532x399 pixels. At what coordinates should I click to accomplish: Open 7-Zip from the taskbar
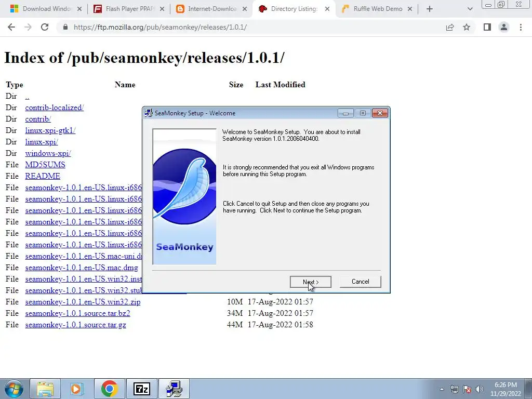(x=141, y=389)
